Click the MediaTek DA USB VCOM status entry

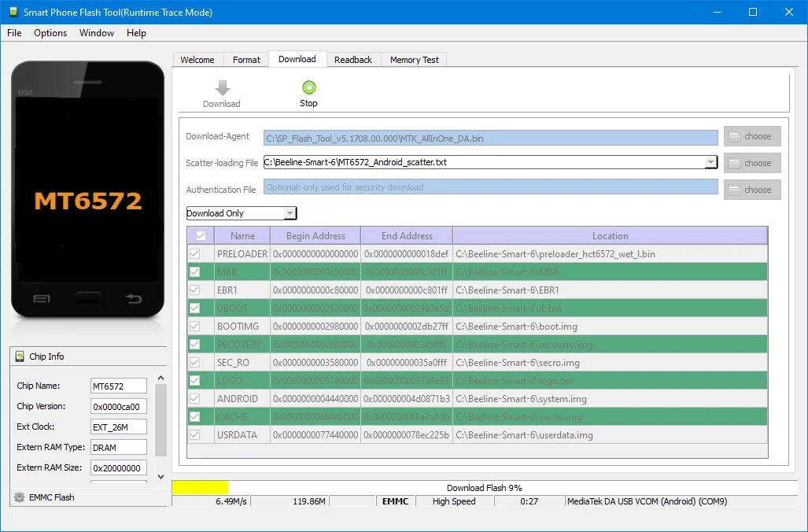coord(681,501)
